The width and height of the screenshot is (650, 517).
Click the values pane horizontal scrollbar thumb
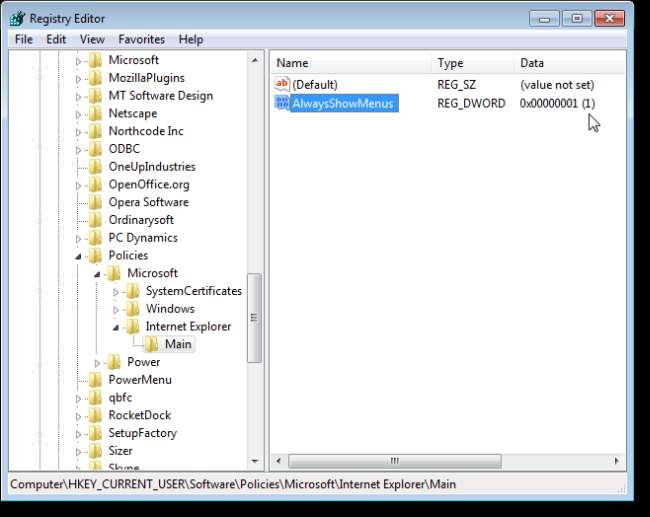tap(395, 461)
